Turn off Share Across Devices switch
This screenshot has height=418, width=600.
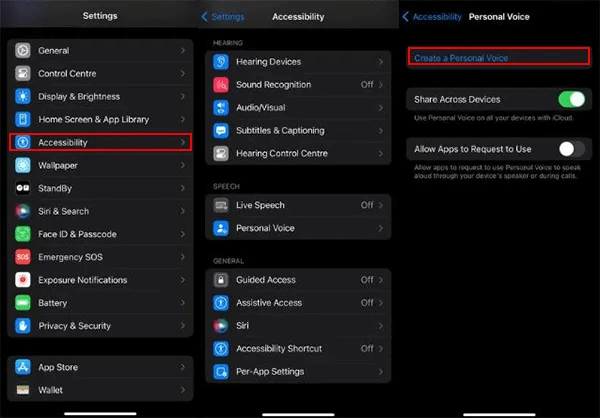point(571,100)
